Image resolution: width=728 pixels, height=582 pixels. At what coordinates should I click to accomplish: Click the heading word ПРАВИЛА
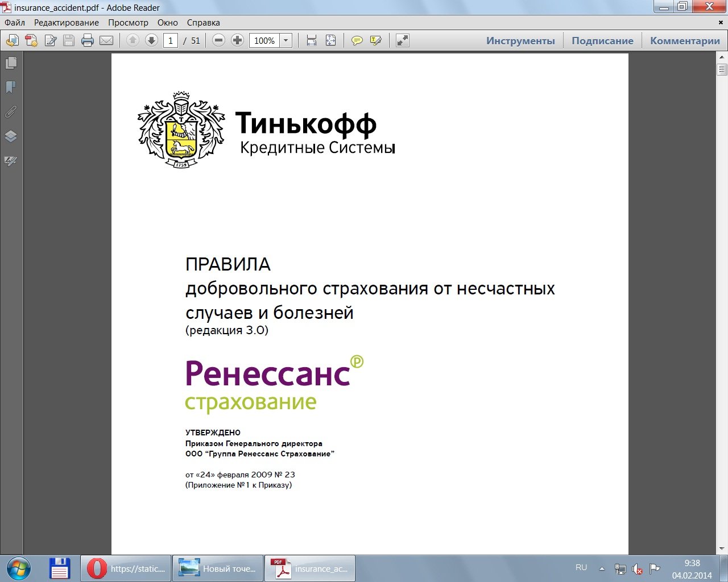pos(228,264)
